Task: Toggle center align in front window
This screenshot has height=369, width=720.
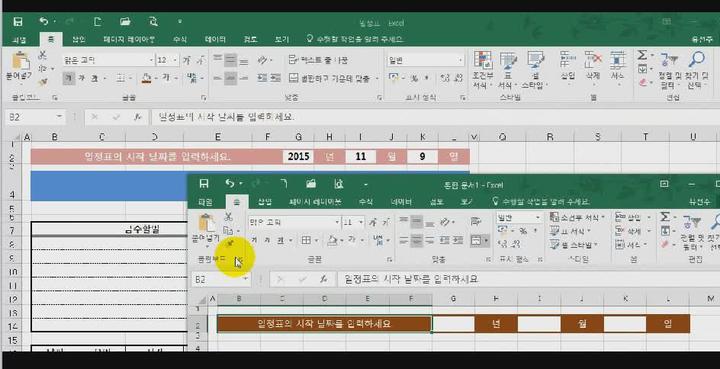Action: pyautogui.click(x=417, y=240)
